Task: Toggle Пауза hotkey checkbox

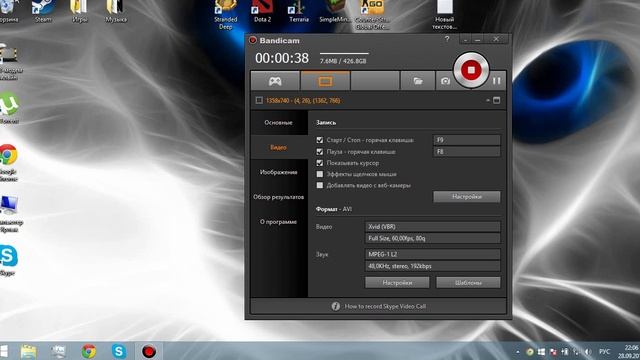Action: (320, 151)
